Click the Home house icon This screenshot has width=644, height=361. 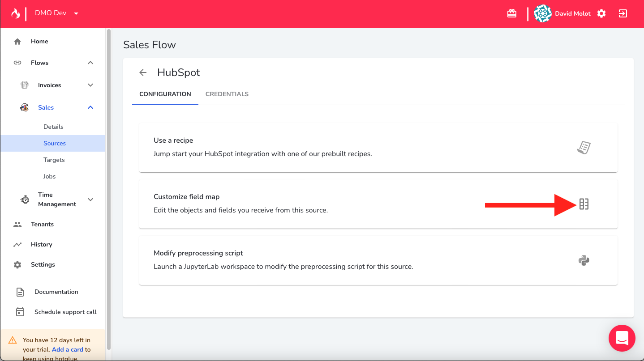[17, 42]
